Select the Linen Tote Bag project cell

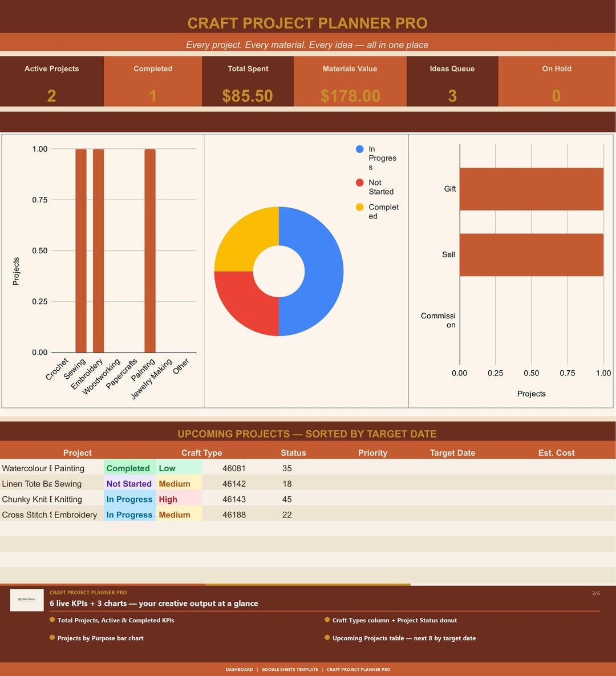tap(27, 484)
